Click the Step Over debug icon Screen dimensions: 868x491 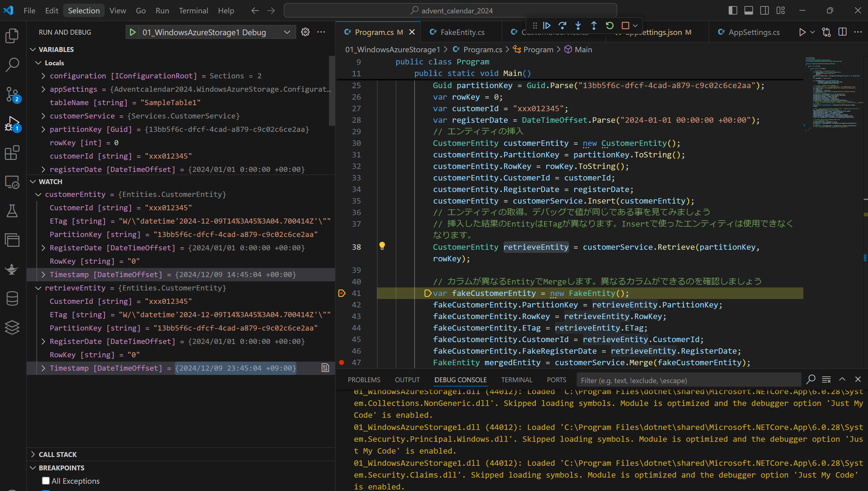pos(562,26)
